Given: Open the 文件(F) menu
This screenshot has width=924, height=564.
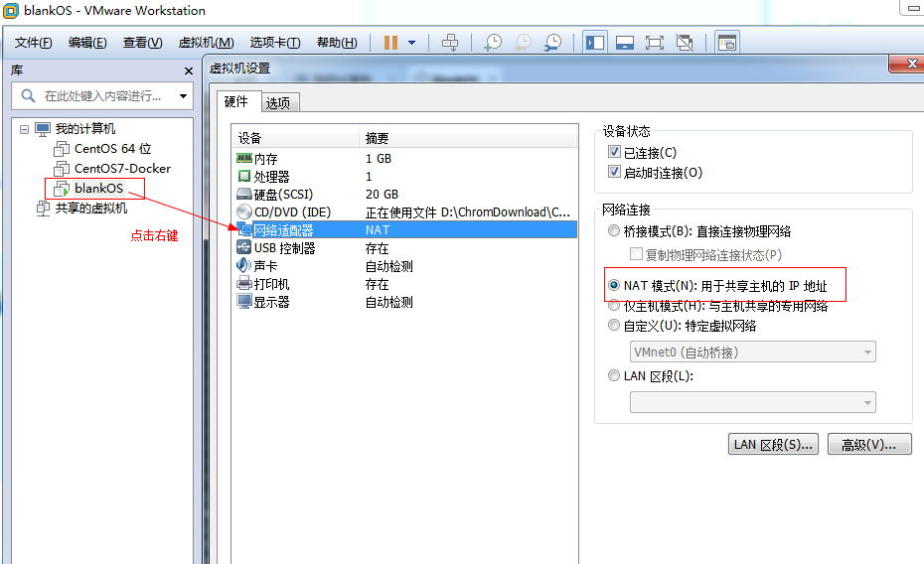Looking at the screenshot, I should tap(33, 43).
